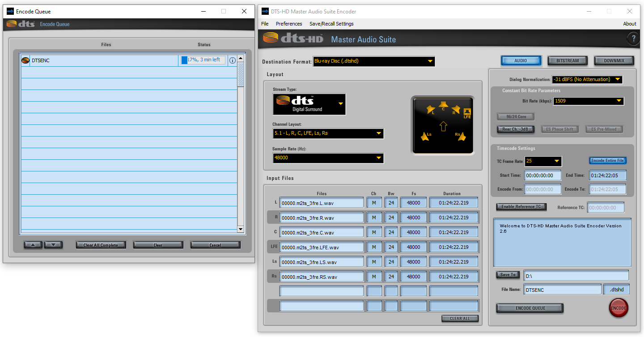Move queue item down with down arrow button
The height and width of the screenshot is (337, 644).
(54, 245)
